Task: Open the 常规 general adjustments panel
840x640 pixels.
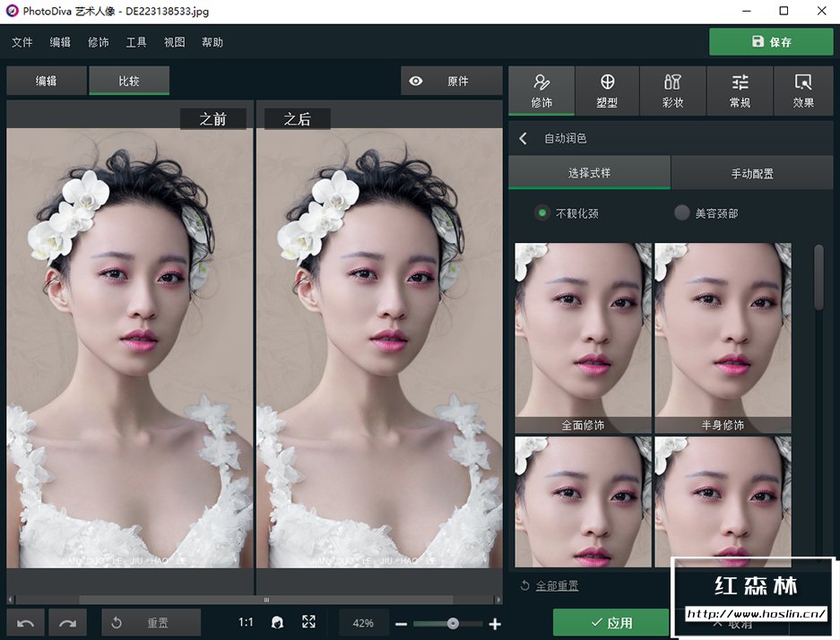Action: [x=740, y=91]
